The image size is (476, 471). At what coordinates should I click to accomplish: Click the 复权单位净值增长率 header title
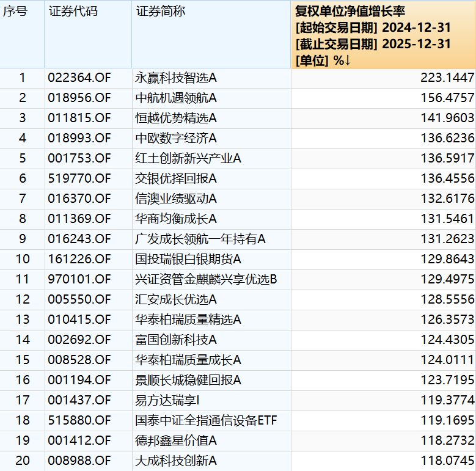[x=350, y=12]
